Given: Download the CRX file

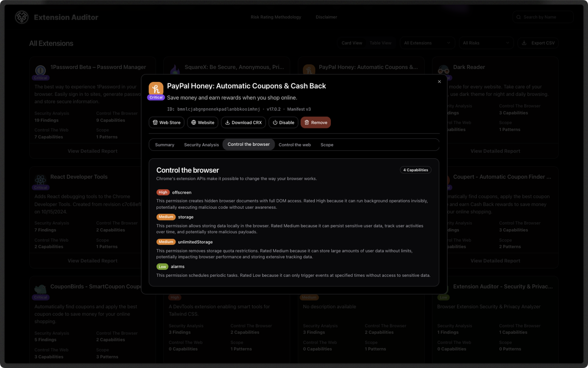Looking at the screenshot, I should tap(243, 122).
